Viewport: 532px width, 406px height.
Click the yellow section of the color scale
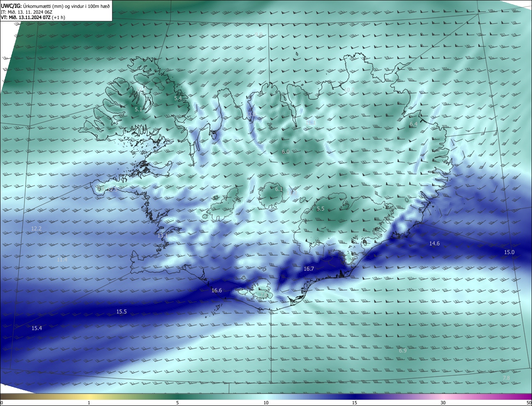pyautogui.click(x=89, y=397)
